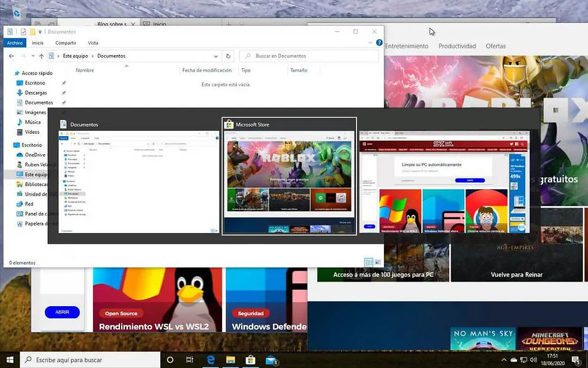Open File Explorer taskbar icon
This screenshot has width=588, height=368.
[230, 360]
